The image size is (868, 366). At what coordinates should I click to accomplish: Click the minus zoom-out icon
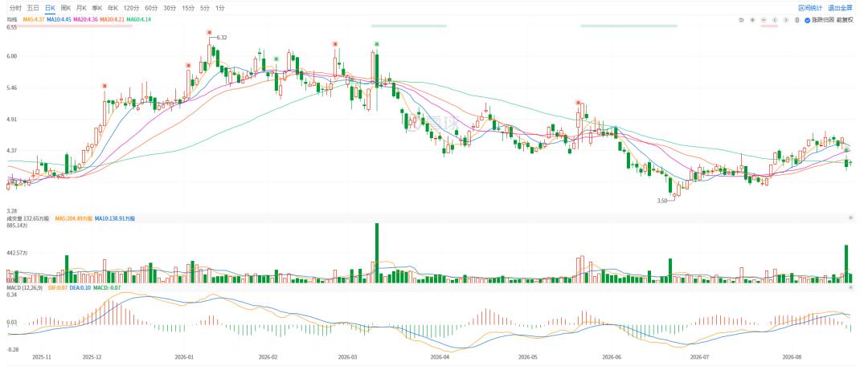(764, 20)
